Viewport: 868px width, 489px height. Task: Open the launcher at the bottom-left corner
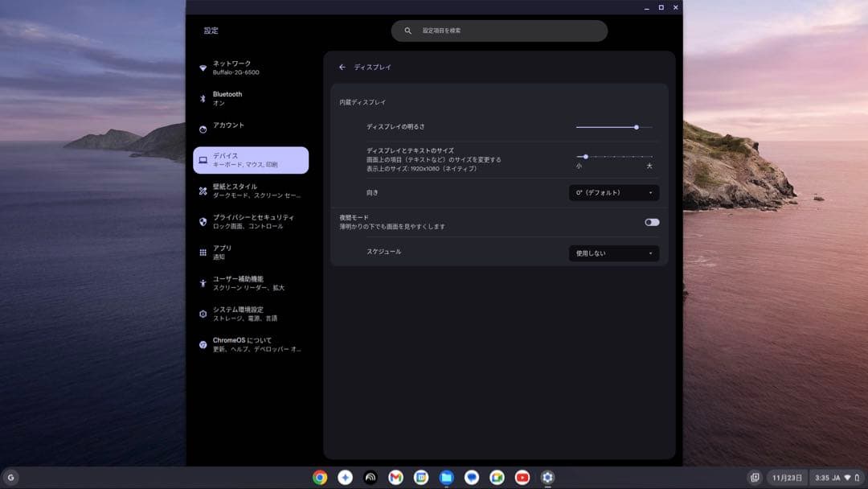12,477
